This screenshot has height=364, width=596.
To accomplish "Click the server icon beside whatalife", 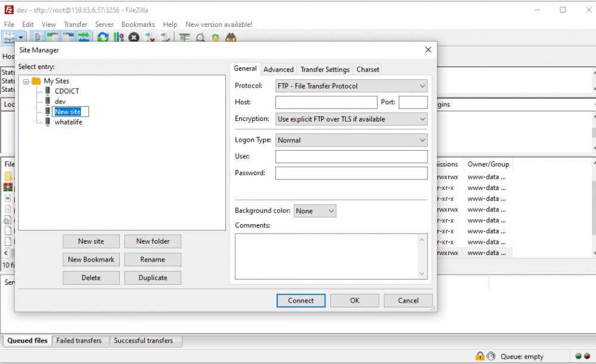I will (x=48, y=122).
